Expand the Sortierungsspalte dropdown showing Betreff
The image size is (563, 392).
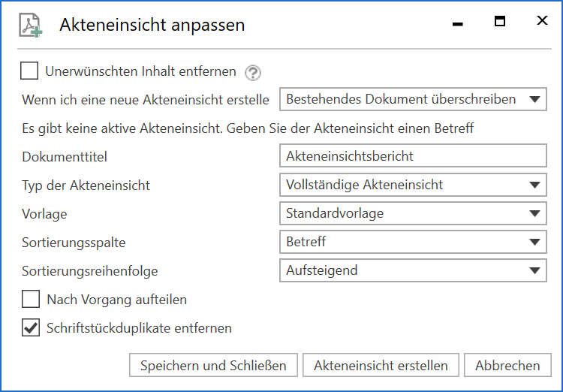click(413, 242)
